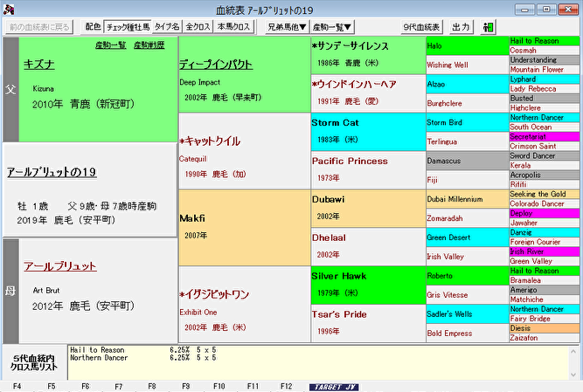This screenshot has height=392, width=583.
Task: Click the Sadler's Wells cell
Action: pyautogui.click(x=468, y=314)
